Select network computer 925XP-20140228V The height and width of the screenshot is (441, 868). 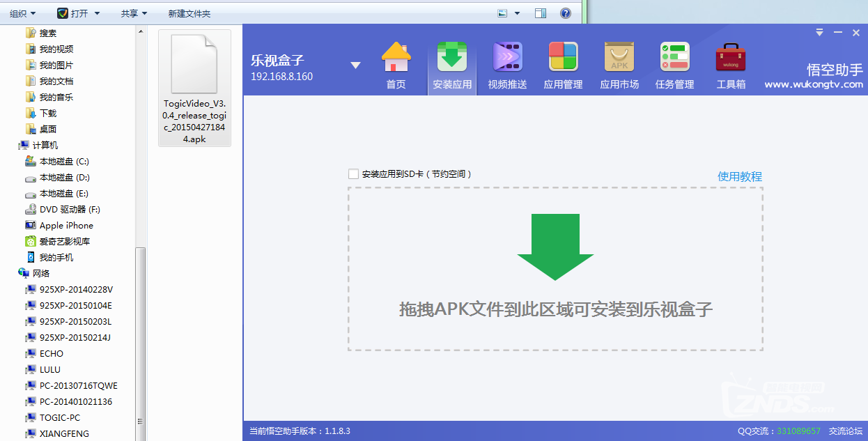[x=76, y=289]
